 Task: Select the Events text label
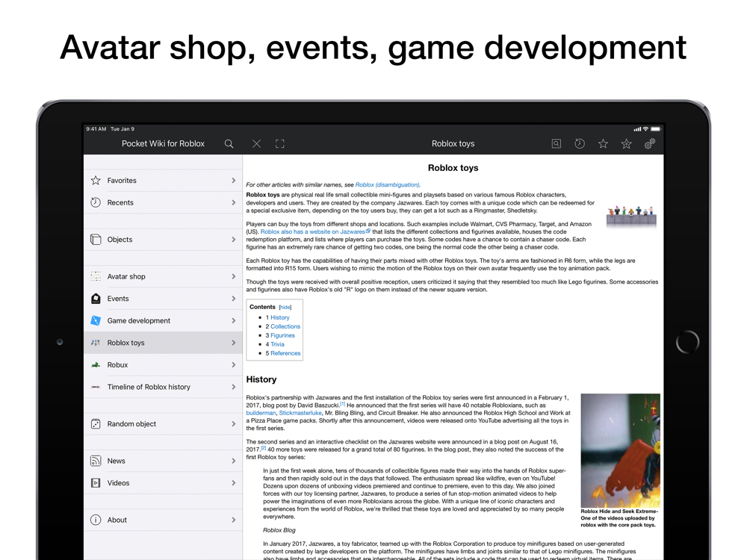tap(118, 299)
